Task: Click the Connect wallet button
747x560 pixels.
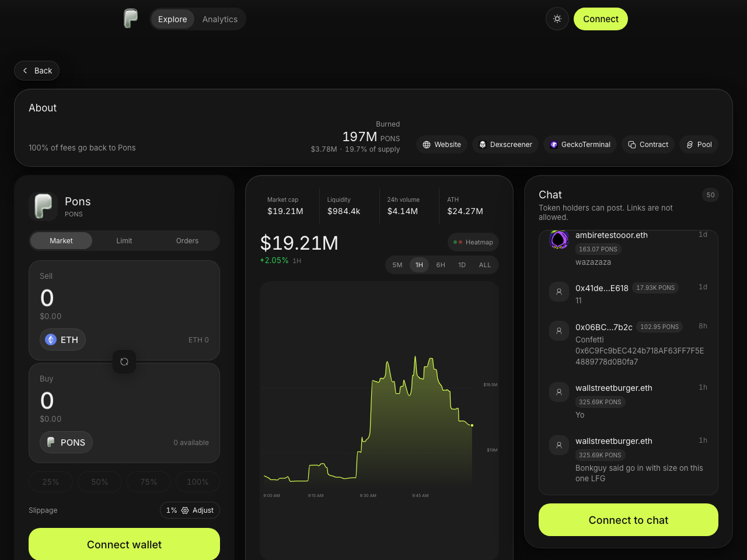Action: 124,544
